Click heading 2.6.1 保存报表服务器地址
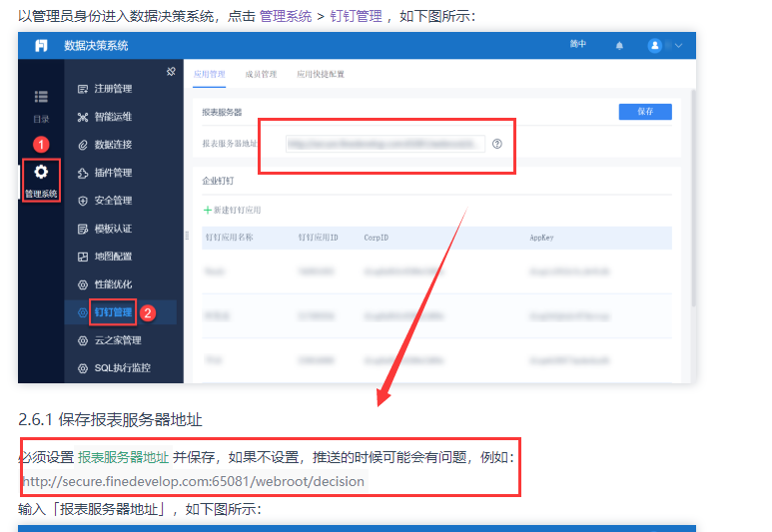The image size is (772, 532). point(110,420)
